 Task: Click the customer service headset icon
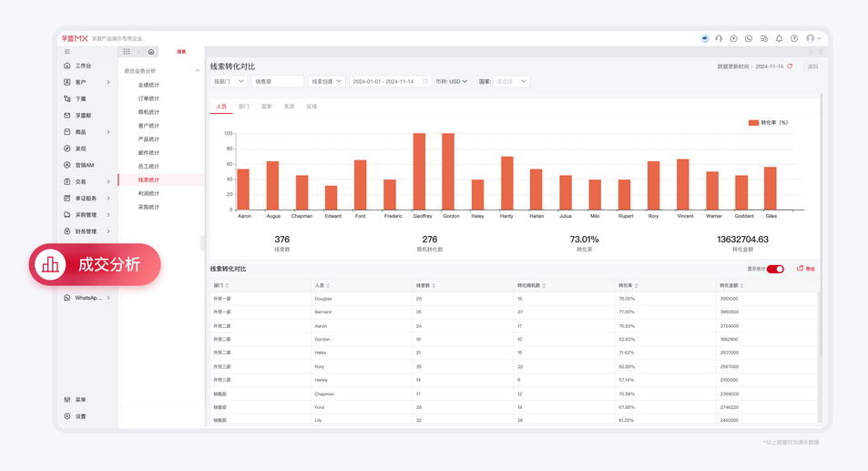[x=719, y=39]
